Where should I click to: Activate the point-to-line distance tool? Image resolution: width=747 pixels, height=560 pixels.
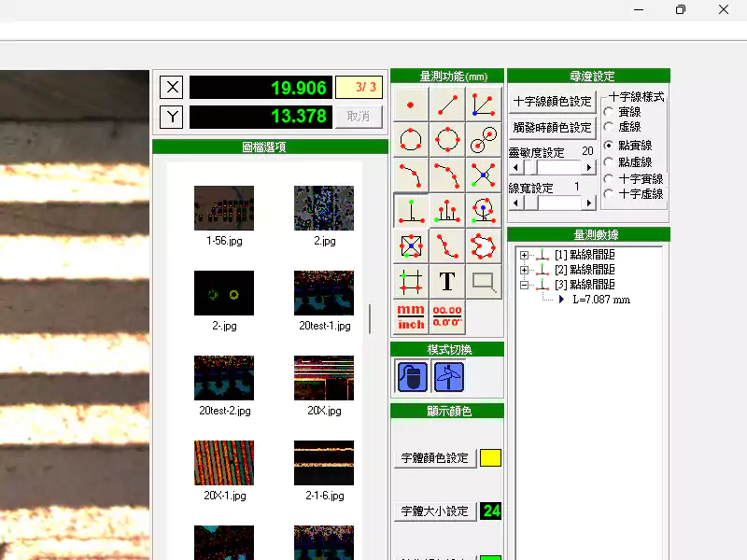pyautogui.click(x=410, y=211)
